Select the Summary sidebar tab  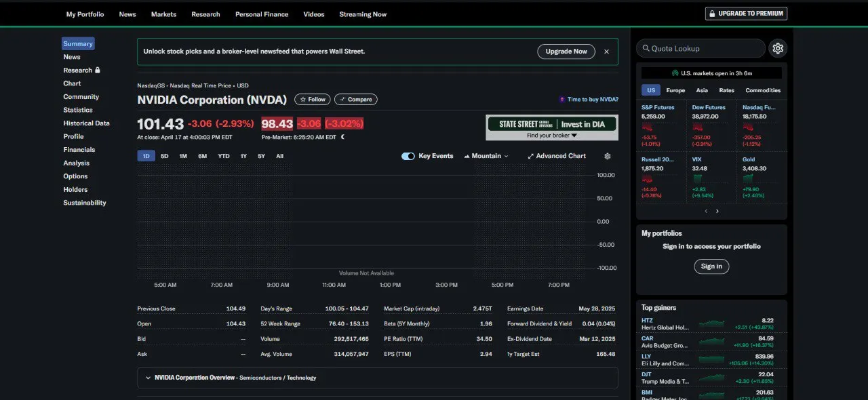click(x=78, y=43)
